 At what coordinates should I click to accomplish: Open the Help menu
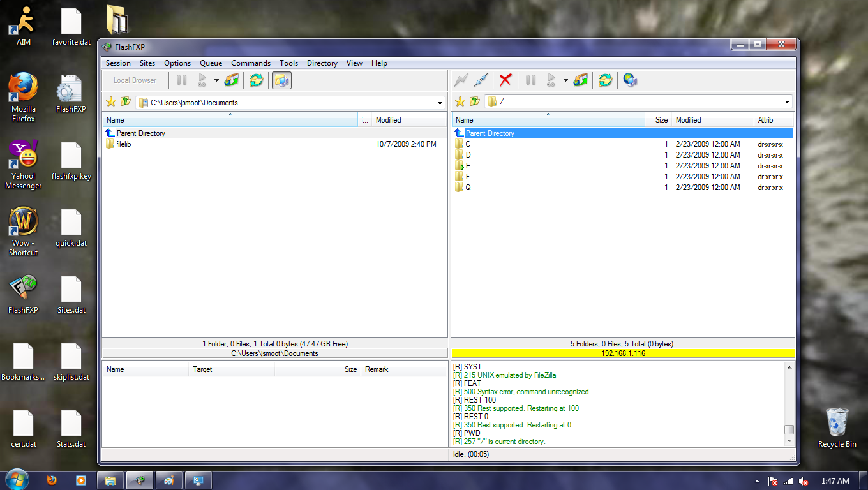point(379,63)
